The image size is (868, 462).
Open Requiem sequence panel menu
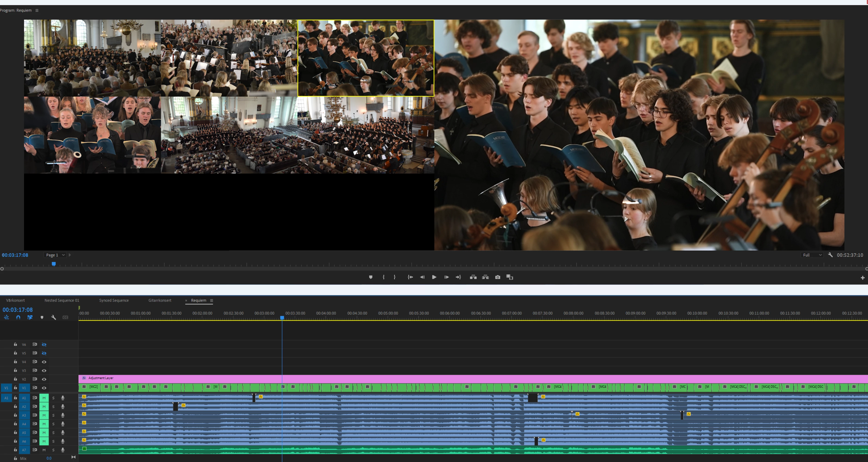coord(212,300)
